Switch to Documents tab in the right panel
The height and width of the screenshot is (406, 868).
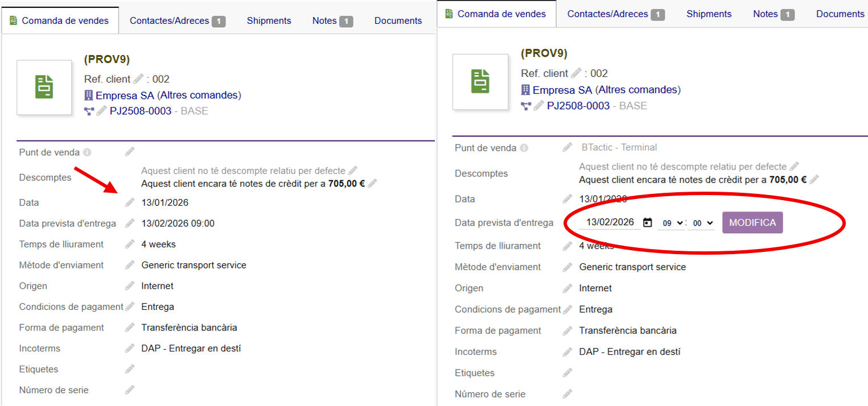[x=840, y=14]
